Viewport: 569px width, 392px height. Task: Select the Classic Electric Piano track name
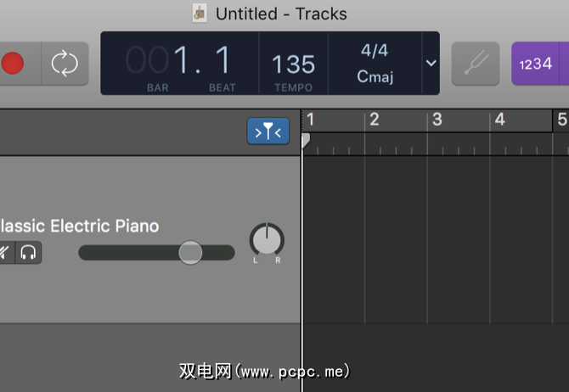(x=80, y=226)
